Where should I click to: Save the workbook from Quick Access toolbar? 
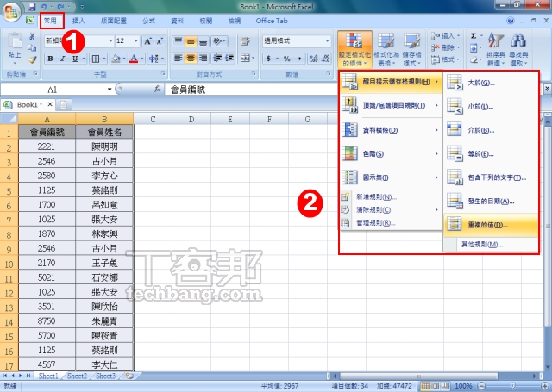[32, 6]
